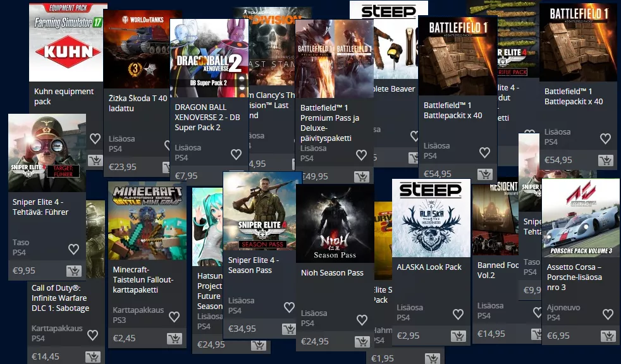Click the €14,95 price on Banned Footage card
The width and height of the screenshot is (621, 364).
point(491,334)
